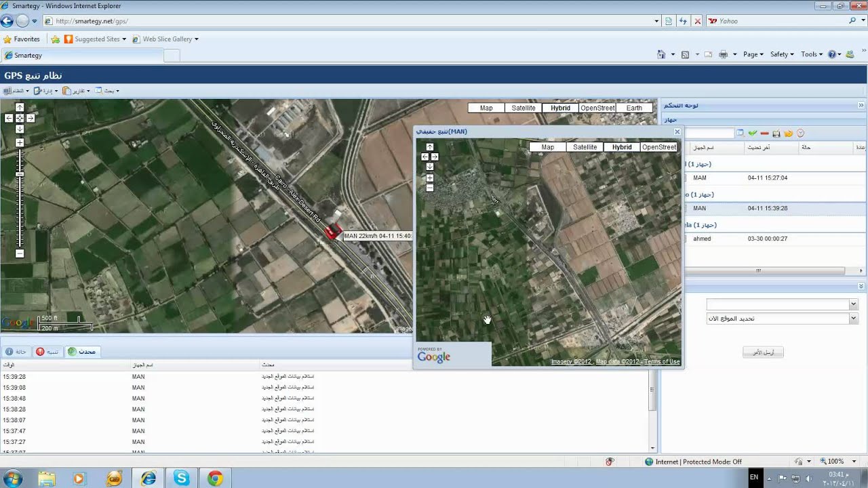Switch main map to Hybrid view
The width and height of the screenshot is (868, 488).
(x=560, y=108)
